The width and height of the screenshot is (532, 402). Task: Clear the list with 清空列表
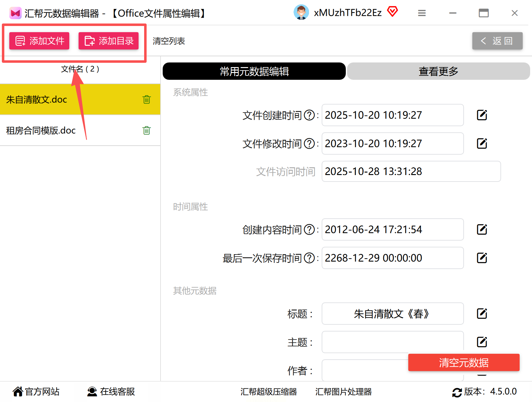click(x=169, y=41)
